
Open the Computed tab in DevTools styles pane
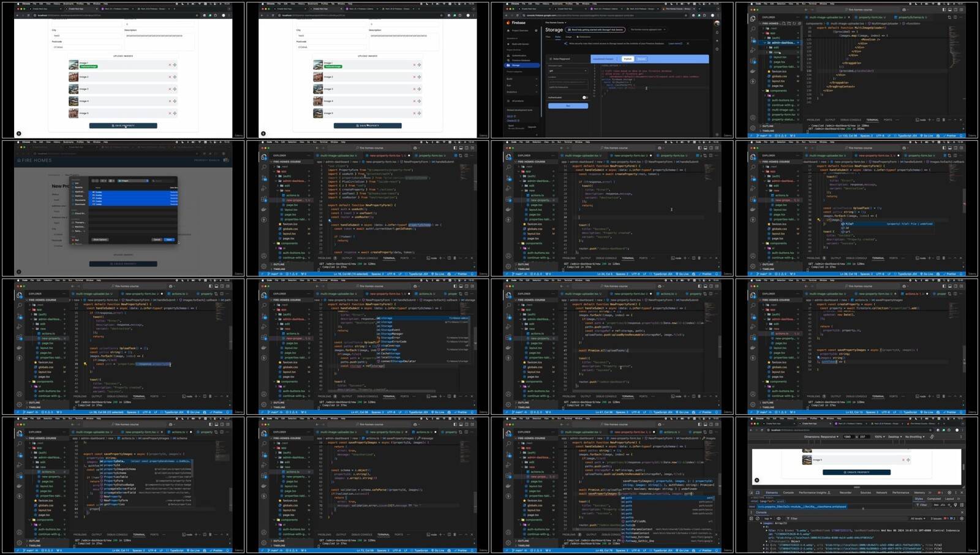pos(934,499)
